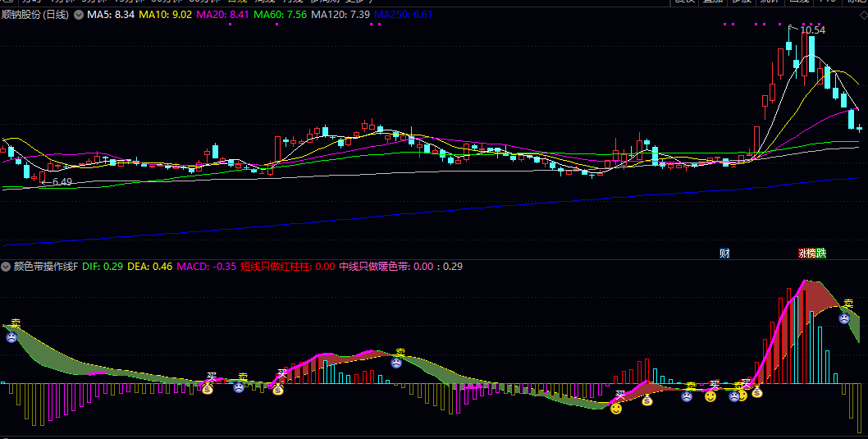Click the 顺钠股份 (日线) chart title
Viewport: 868px width, 439px height.
pyautogui.click(x=35, y=15)
